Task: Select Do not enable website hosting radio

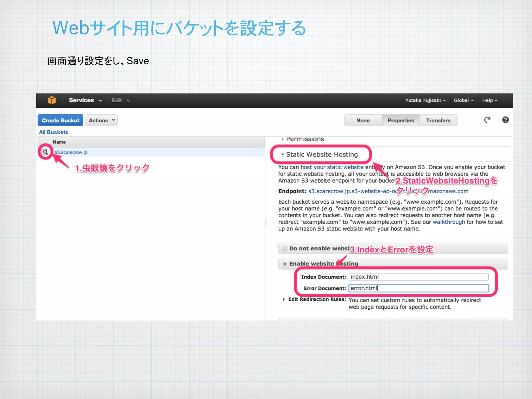Action: click(x=285, y=249)
